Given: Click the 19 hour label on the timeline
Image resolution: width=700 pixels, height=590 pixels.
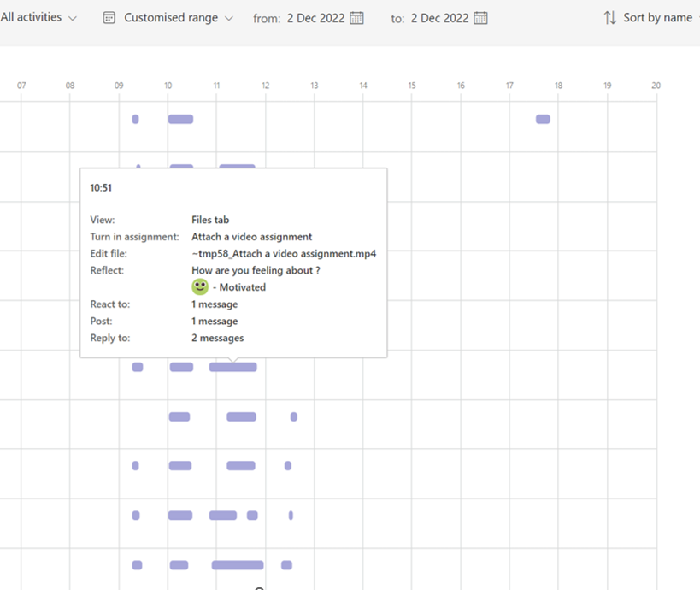Looking at the screenshot, I should pyautogui.click(x=608, y=86).
